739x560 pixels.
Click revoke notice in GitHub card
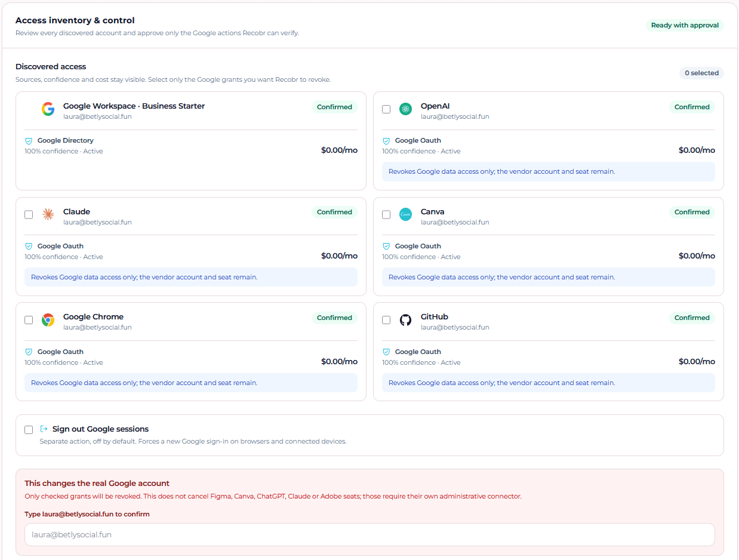pos(549,383)
